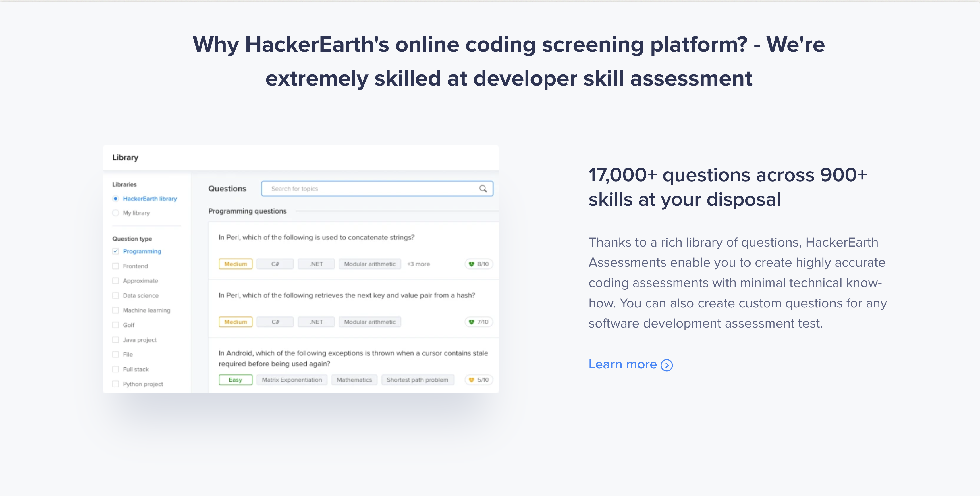Click the Question type heading
980x496 pixels.
click(132, 239)
